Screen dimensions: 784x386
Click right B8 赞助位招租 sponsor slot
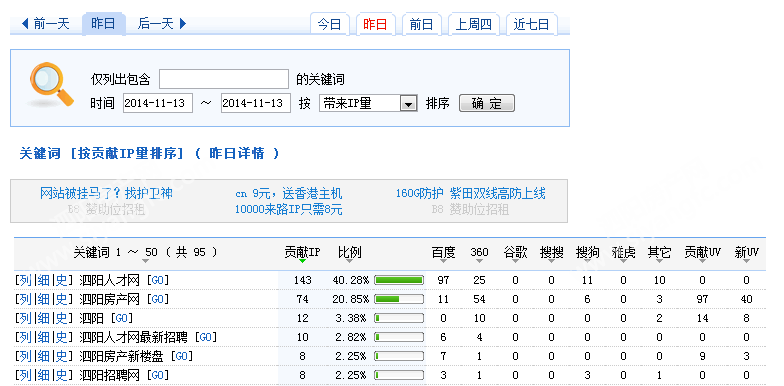point(470,209)
